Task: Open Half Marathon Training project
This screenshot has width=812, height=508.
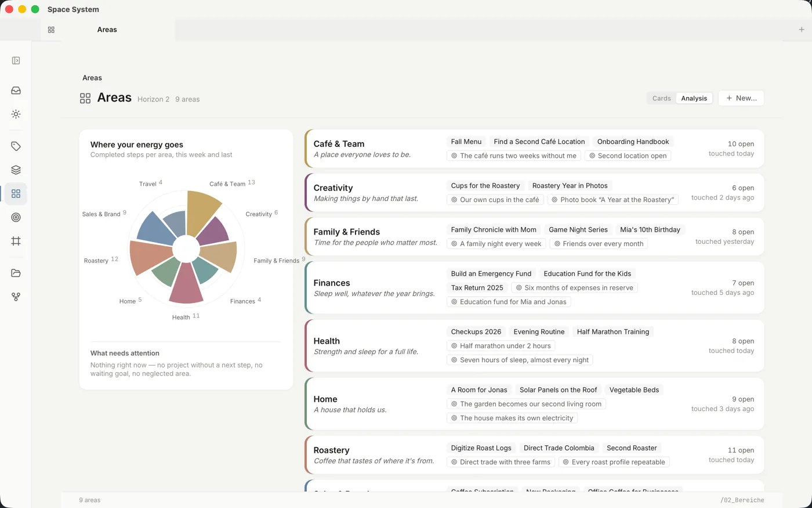Action: tap(613, 332)
